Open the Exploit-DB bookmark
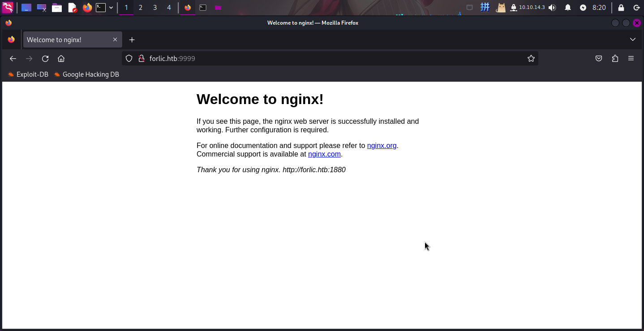644x331 pixels. click(28, 74)
